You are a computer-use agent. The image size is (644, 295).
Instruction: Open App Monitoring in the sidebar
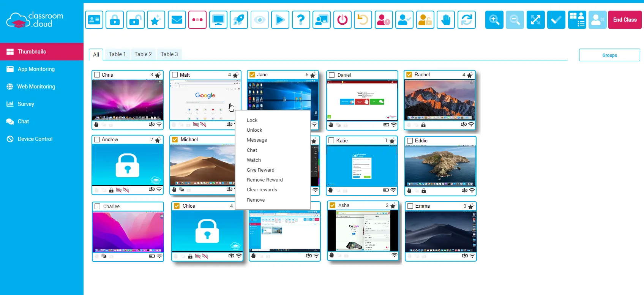[x=42, y=69]
